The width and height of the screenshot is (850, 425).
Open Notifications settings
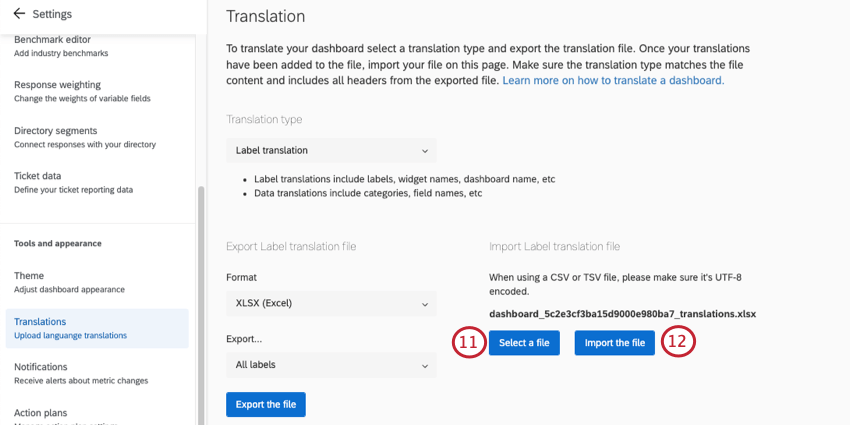(x=80, y=373)
